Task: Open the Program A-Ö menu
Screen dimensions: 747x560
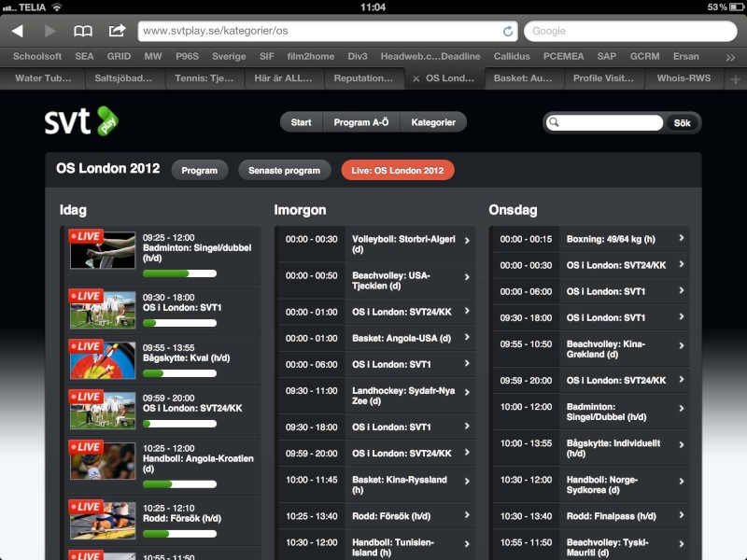Action: coord(361,122)
